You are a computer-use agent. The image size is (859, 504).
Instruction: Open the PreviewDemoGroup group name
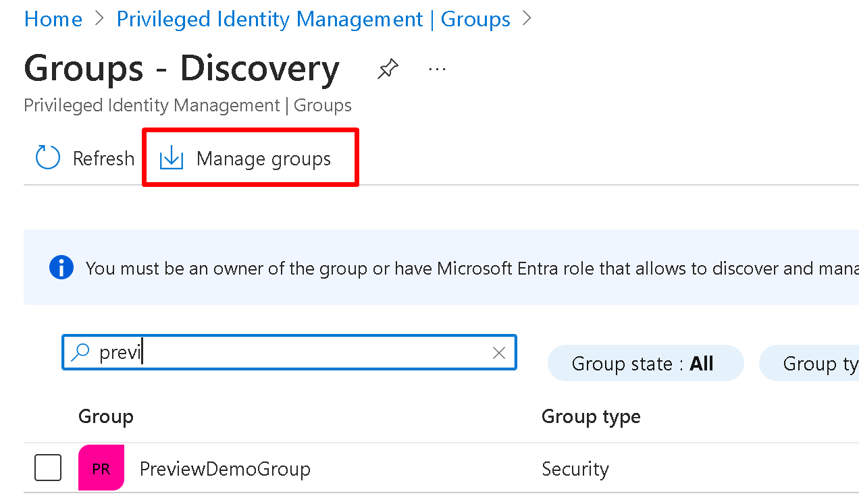point(225,469)
